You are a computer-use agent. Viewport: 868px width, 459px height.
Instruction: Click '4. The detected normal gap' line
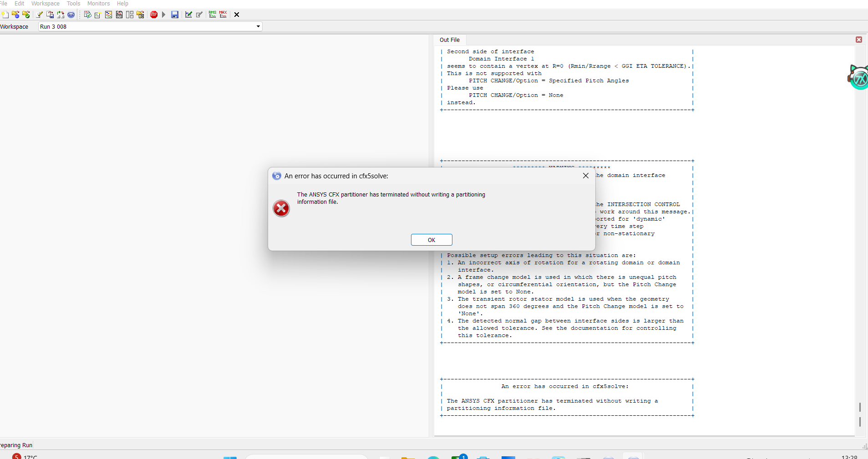click(x=565, y=321)
